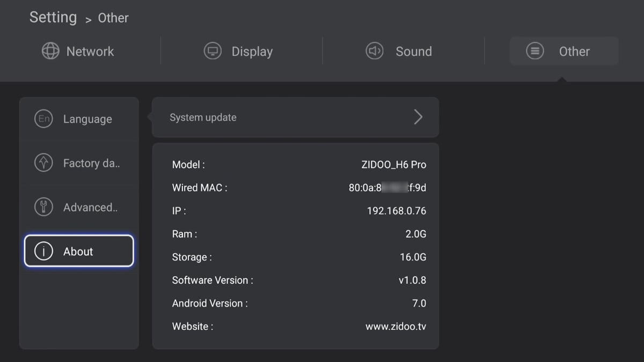Image resolution: width=644 pixels, height=362 pixels.
Task: Click the En language icon in sidebar
Action: tap(43, 119)
